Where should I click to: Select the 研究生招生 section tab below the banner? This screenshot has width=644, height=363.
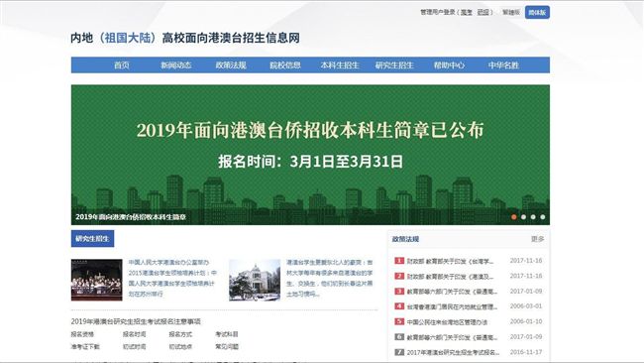point(92,239)
